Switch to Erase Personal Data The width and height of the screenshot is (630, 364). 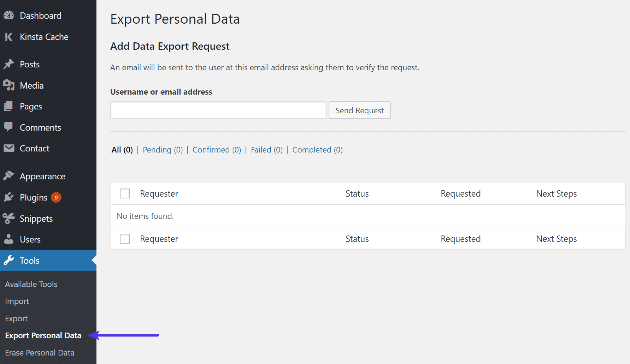coord(40,352)
